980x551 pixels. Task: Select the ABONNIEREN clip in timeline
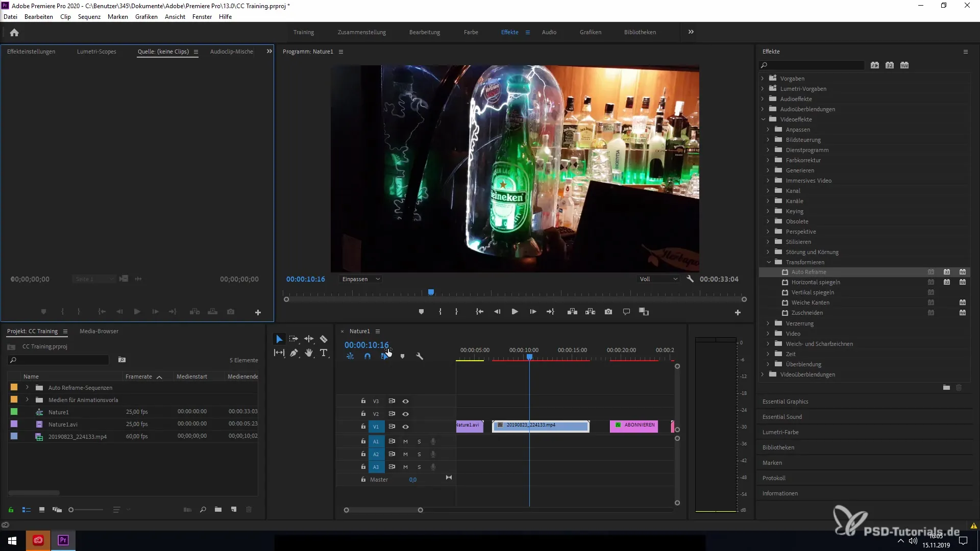tap(634, 427)
